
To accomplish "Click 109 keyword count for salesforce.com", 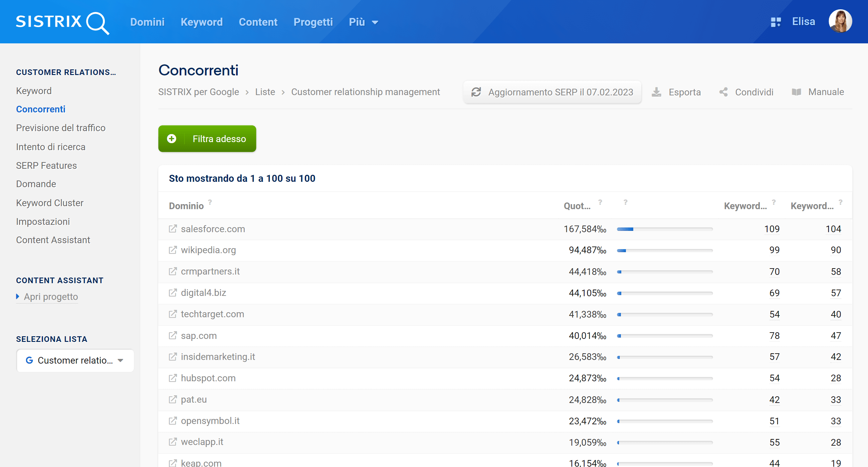I will coord(772,229).
